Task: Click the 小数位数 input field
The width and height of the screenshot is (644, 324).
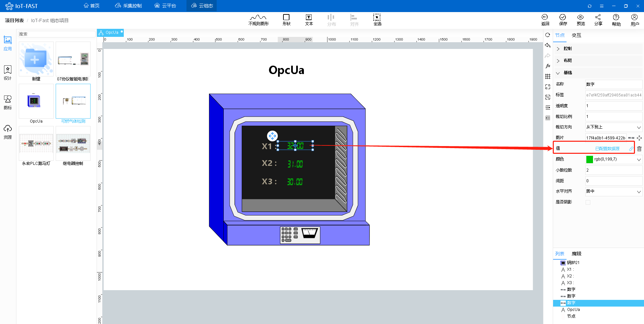Action: (614, 170)
